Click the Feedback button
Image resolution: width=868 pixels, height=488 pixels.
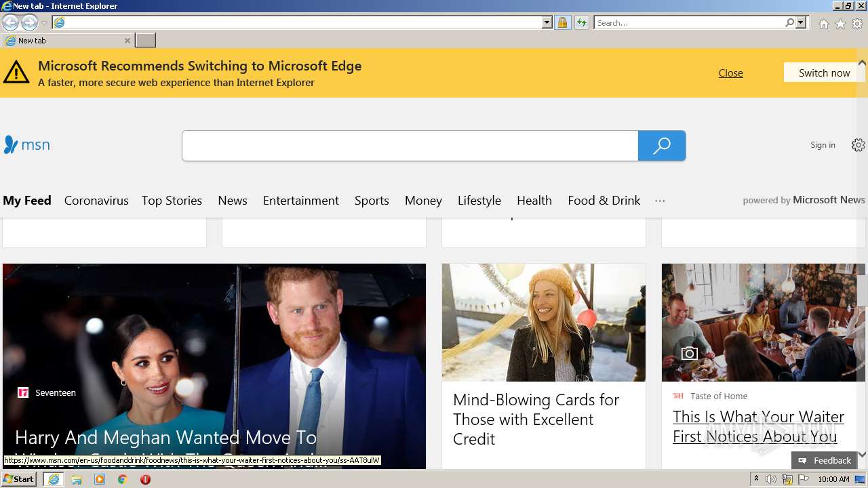pyautogui.click(x=824, y=460)
